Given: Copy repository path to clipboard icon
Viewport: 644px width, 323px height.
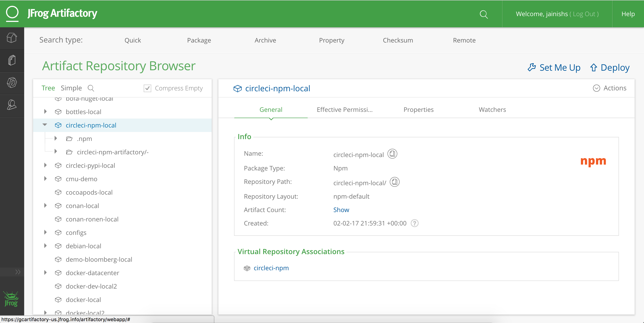Looking at the screenshot, I should 395,182.
